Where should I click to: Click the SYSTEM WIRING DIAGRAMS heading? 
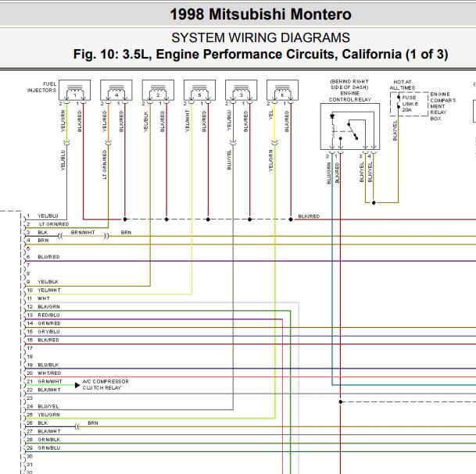260,38
